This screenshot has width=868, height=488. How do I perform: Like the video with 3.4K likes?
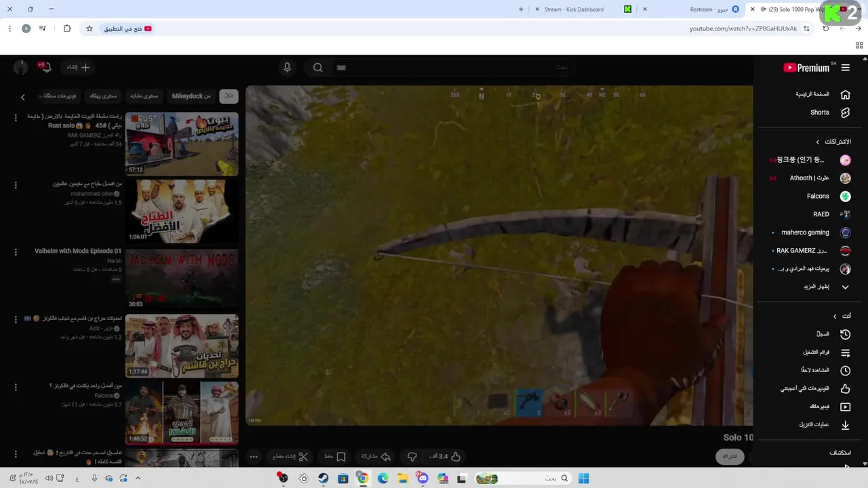[445, 457]
